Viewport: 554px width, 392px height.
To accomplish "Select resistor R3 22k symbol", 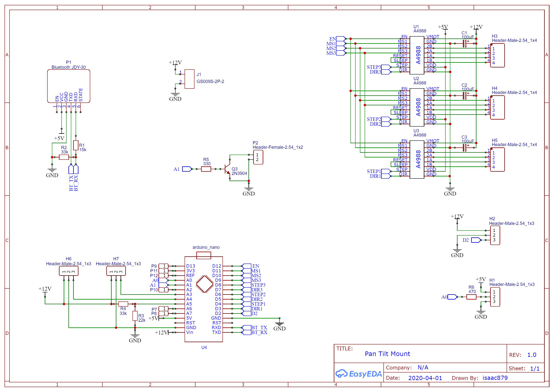I will tap(135, 316).
